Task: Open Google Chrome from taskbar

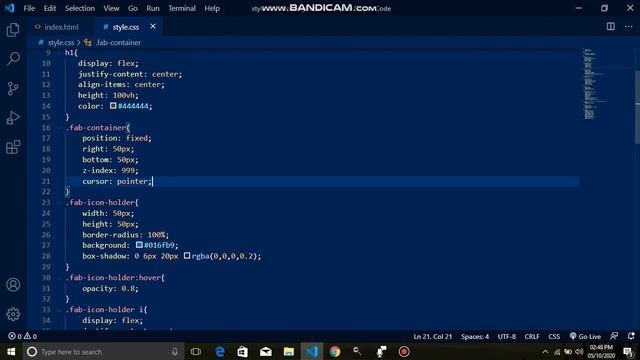Action: [335, 351]
